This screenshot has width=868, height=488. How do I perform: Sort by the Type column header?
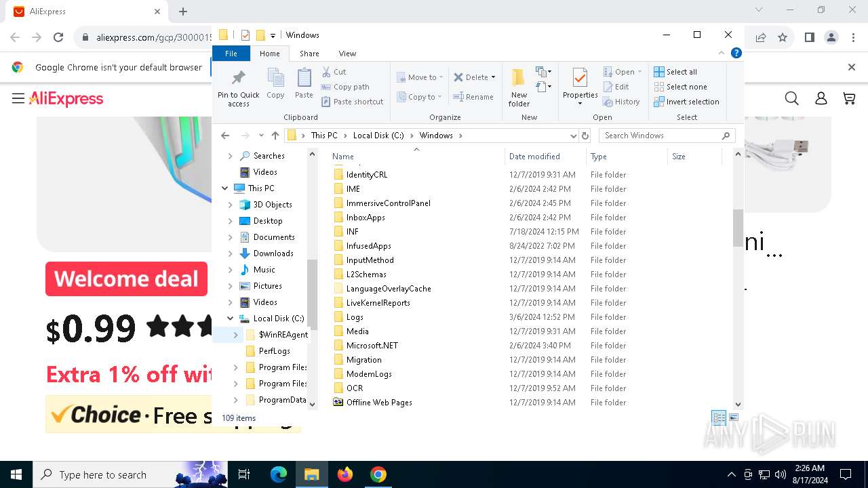click(627, 157)
